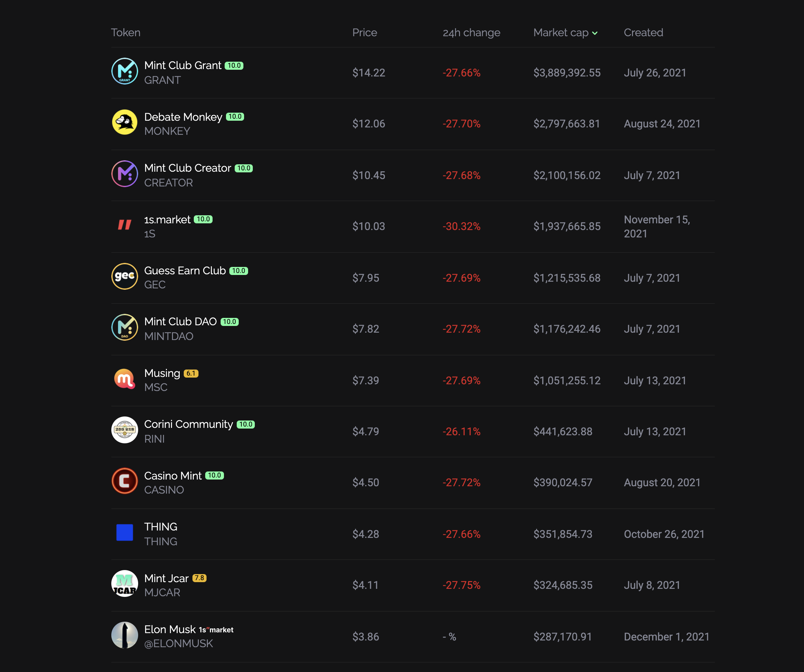Click the Musing orange logo
The height and width of the screenshot is (672, 804).
tap(124, 379)
